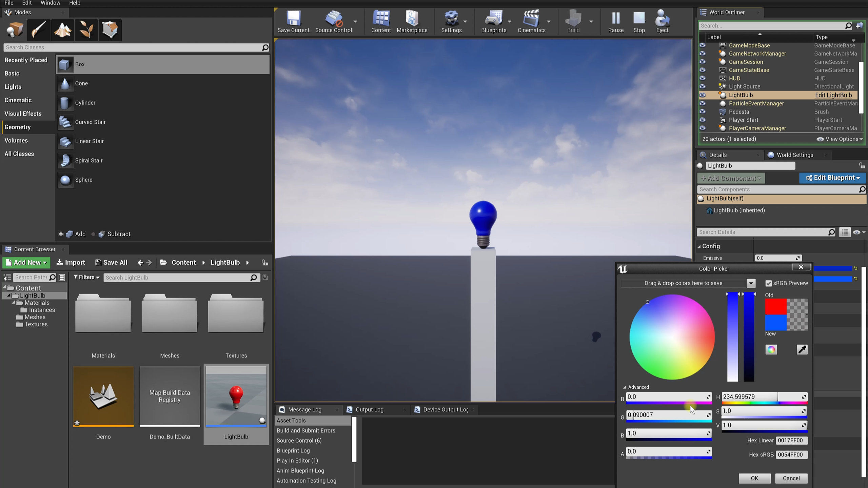Select the Place mode icon

15,30
